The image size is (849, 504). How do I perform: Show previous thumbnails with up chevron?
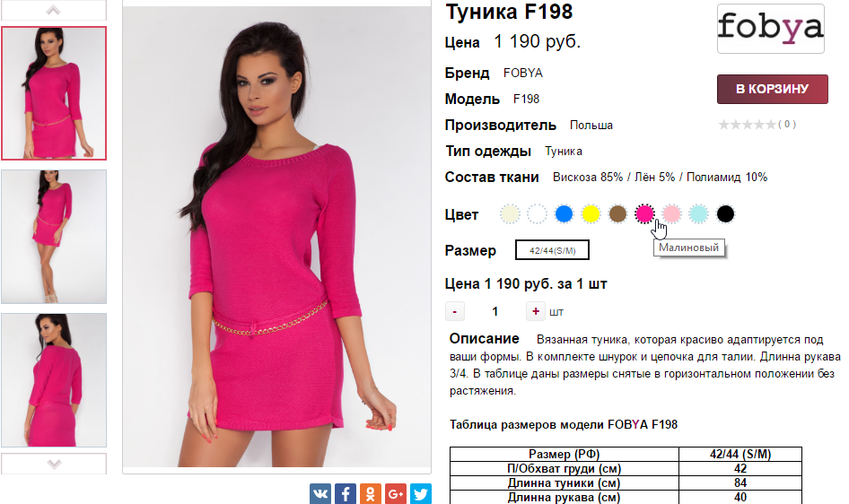click(x=54, y=10)
